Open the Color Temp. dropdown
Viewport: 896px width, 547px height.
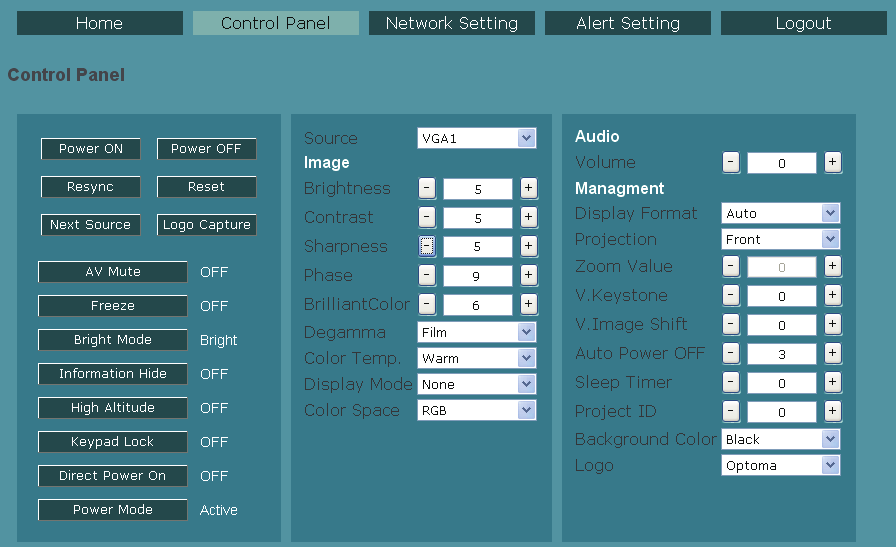pos(477,358)
